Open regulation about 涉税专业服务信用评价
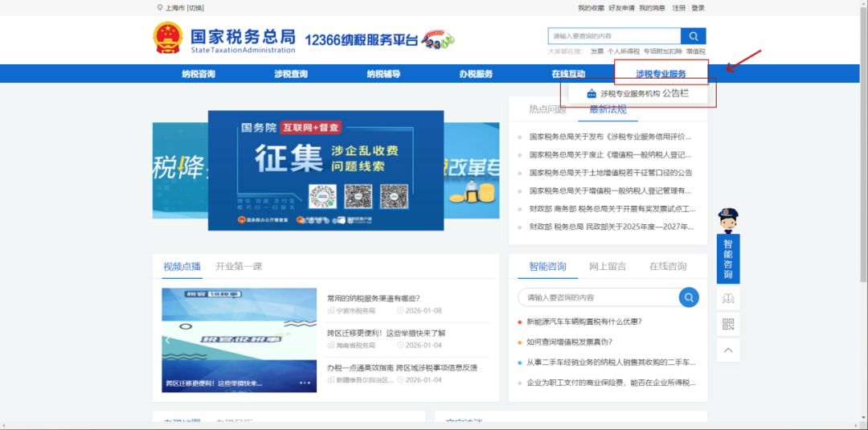The height and width of the screenshot is (430, 868). 611,137
